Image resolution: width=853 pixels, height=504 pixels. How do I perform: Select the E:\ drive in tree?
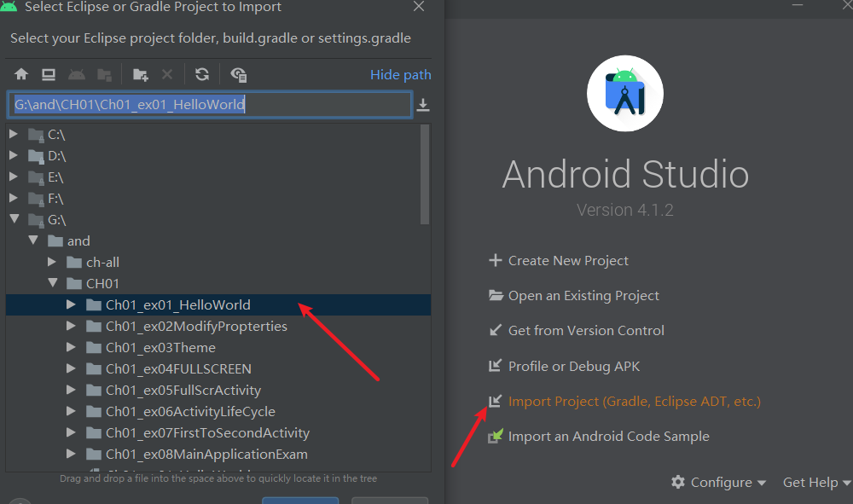pos(55,177)
